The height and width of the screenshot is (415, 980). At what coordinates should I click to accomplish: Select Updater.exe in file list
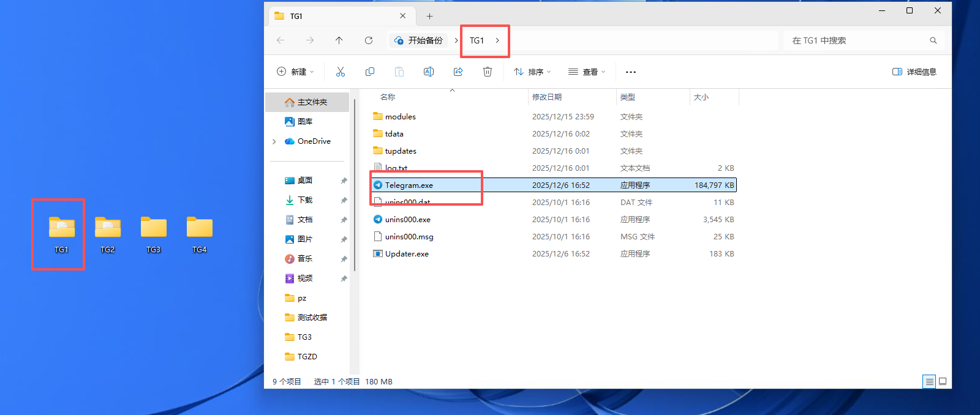point(407,254)
